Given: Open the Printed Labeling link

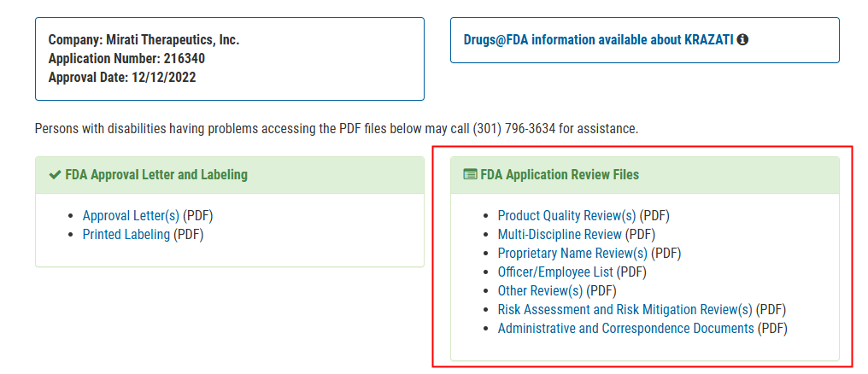Looking at the screenshot, I should click(x=126, y=235).
